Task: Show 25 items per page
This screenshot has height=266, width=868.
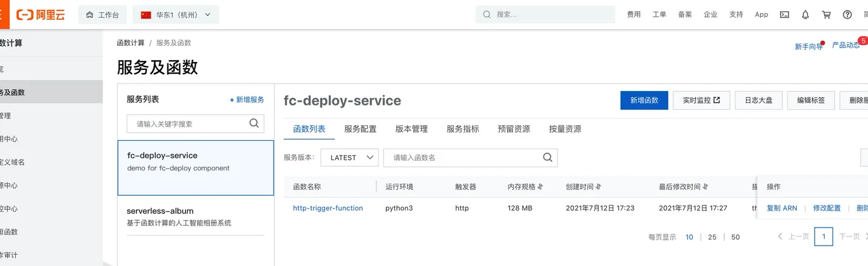Action: coord(712,237)
